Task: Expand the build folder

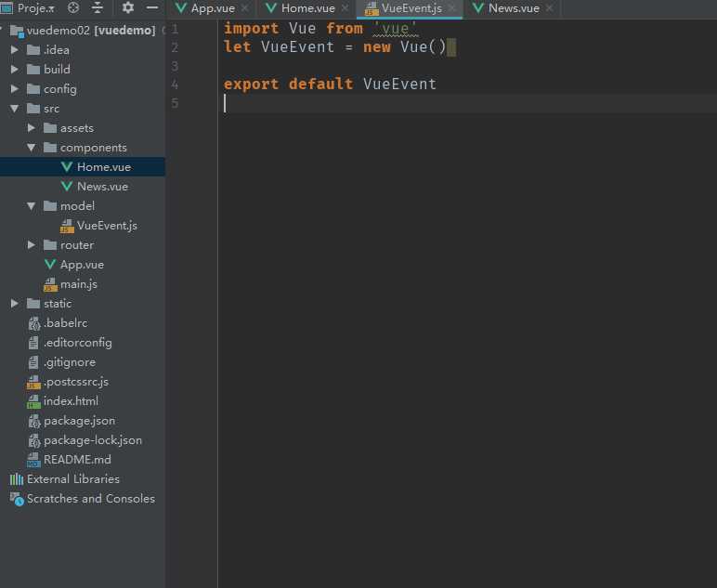Action: pyautogui.click(x=14, y=69)
